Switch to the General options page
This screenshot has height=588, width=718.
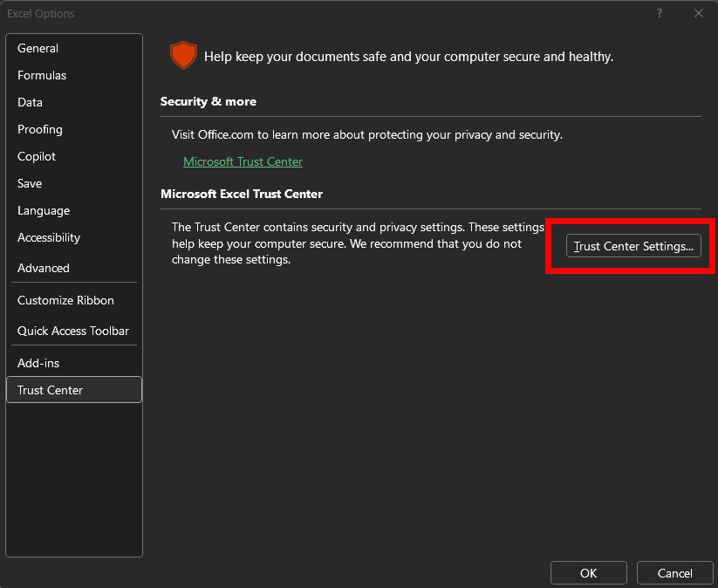38,48
